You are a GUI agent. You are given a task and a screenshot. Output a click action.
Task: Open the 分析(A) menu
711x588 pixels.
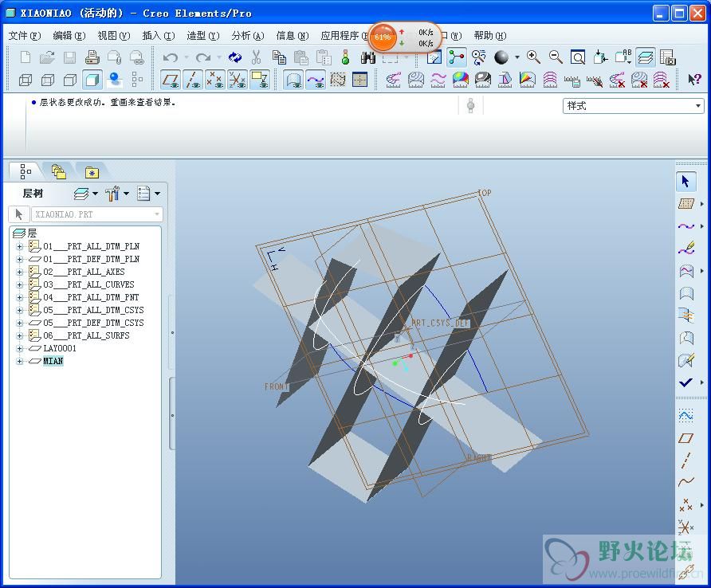[248, 35]
